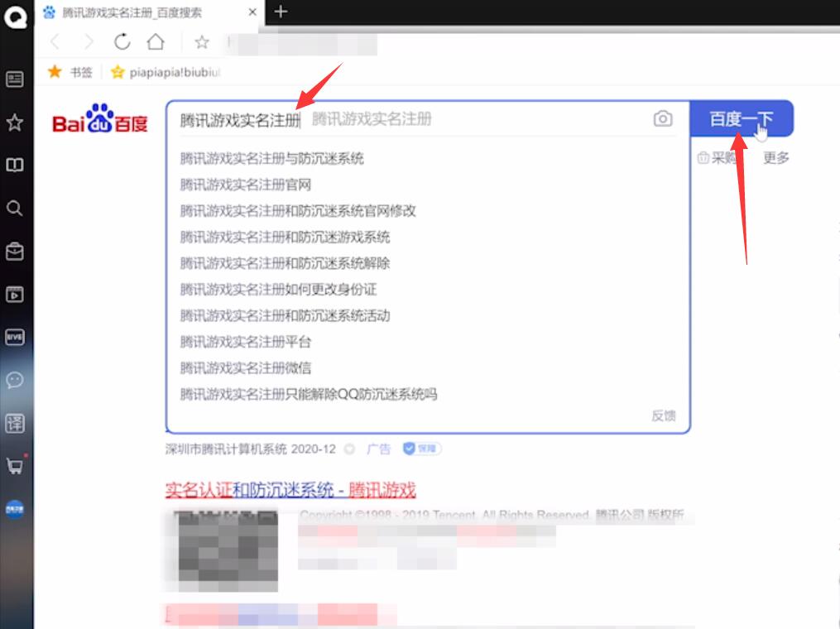Choose suggestion 腾讯游戏实名注册平台
Image resolution: width=840 pixels, height=629 pixels.
246,342
